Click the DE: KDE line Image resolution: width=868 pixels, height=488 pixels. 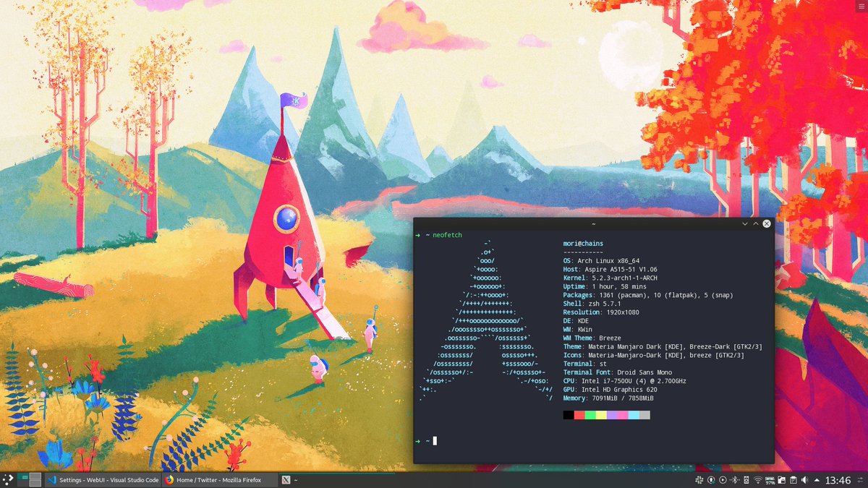[x=577, y=321]
